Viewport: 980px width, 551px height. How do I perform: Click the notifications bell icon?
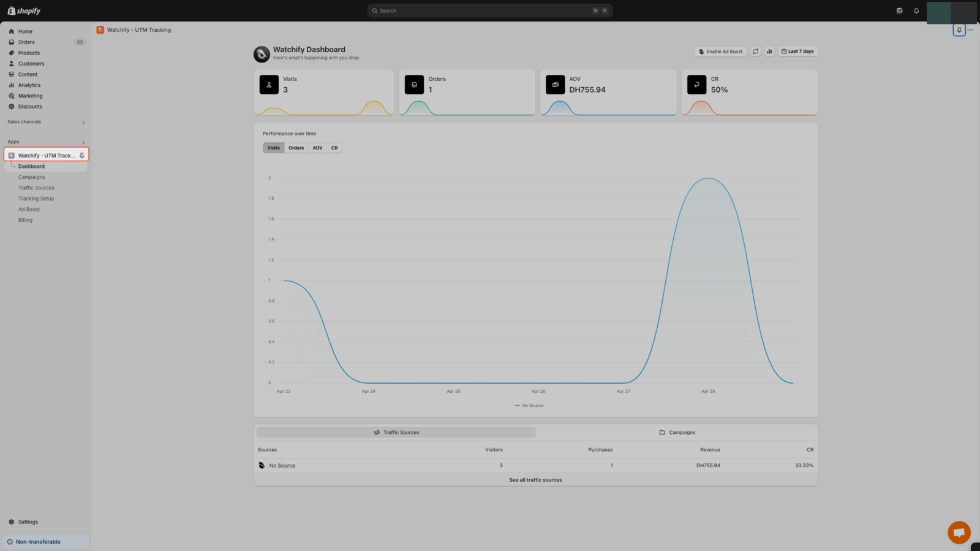point(916,11)
